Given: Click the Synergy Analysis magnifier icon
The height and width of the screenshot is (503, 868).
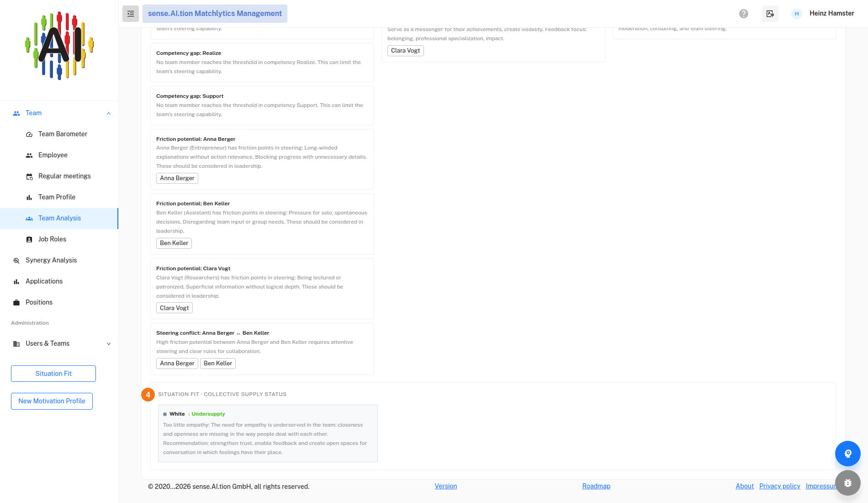Looking at the screenshot, I should pos(16,261).
